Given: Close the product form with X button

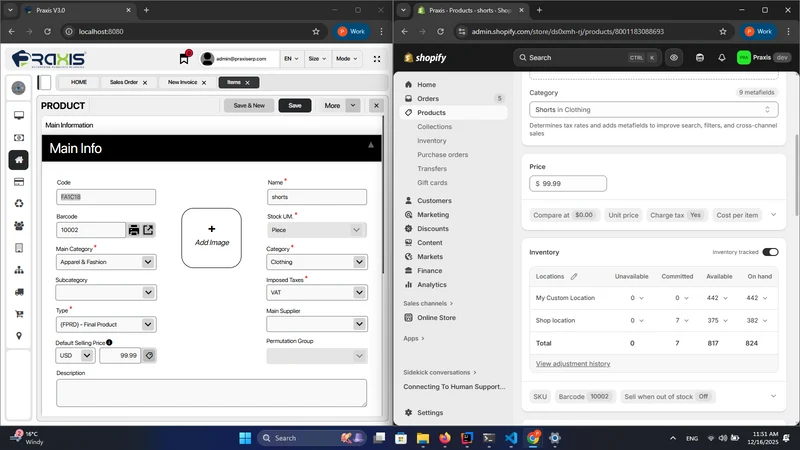Looking at the screenshot, I should pyautogui.click(x=377, y=106).
